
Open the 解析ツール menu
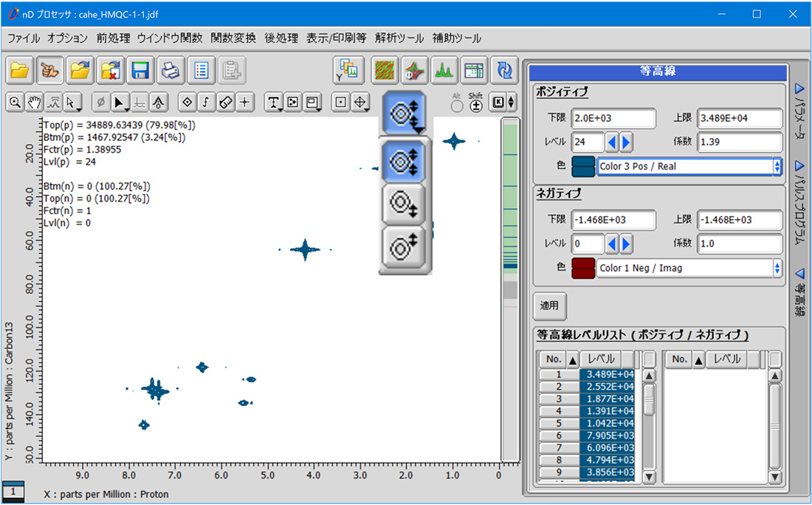click(399, 38)
